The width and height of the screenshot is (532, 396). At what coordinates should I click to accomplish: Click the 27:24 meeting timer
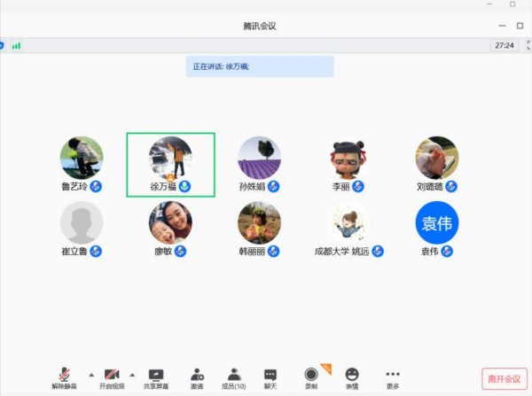tap(503, 45)
